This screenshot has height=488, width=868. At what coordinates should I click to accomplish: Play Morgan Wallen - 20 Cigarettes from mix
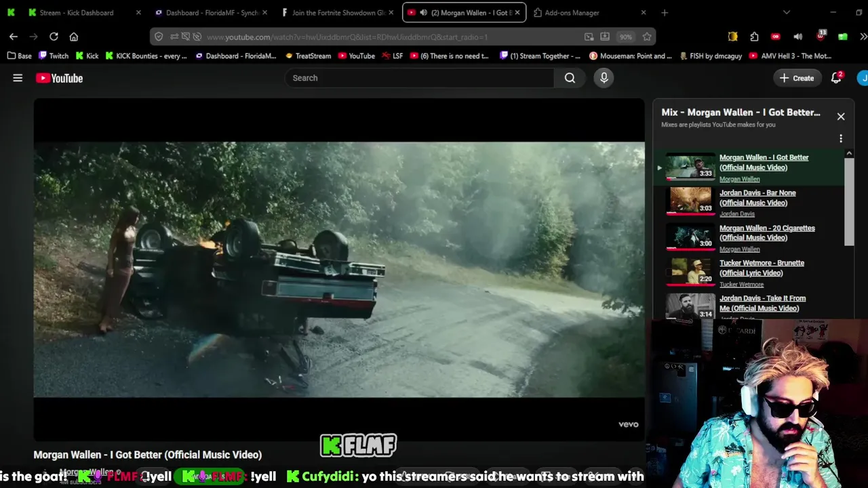click(767, 233)
